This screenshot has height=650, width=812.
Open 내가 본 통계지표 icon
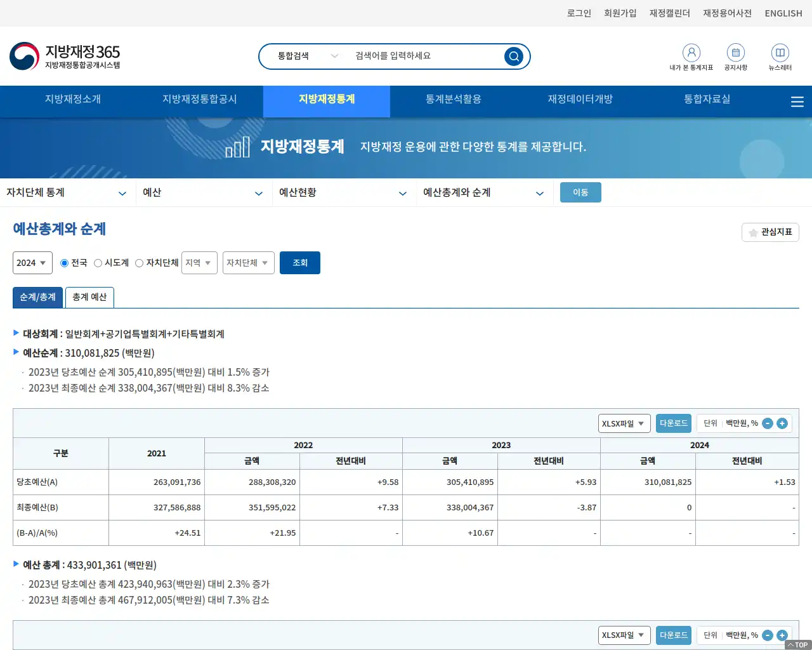click(691, 53)
